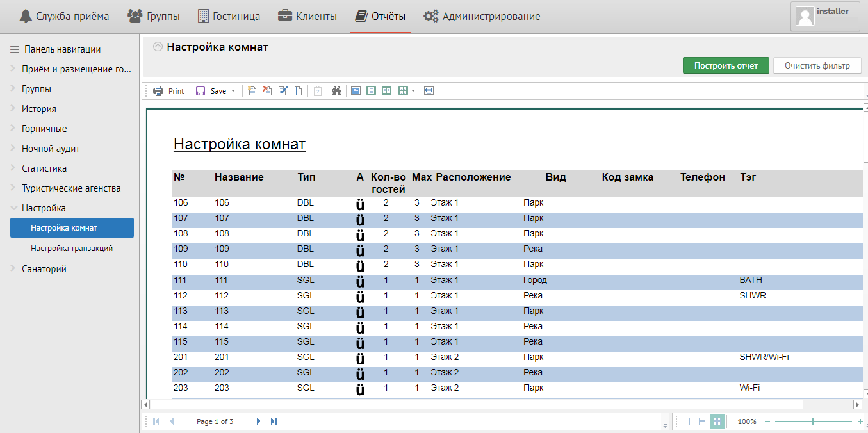
Task: Toggle multiple pages view in bottom bar
Action: 717,421
